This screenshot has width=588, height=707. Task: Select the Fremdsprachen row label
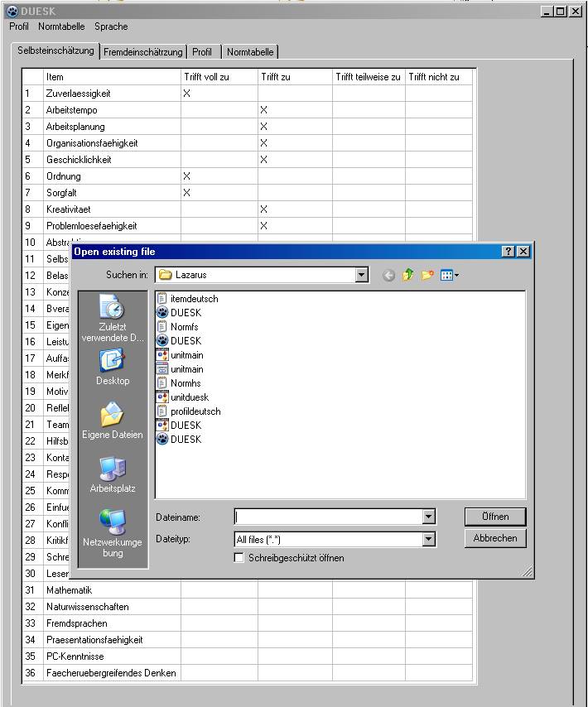pyautogui.click(x=77, y=623)
